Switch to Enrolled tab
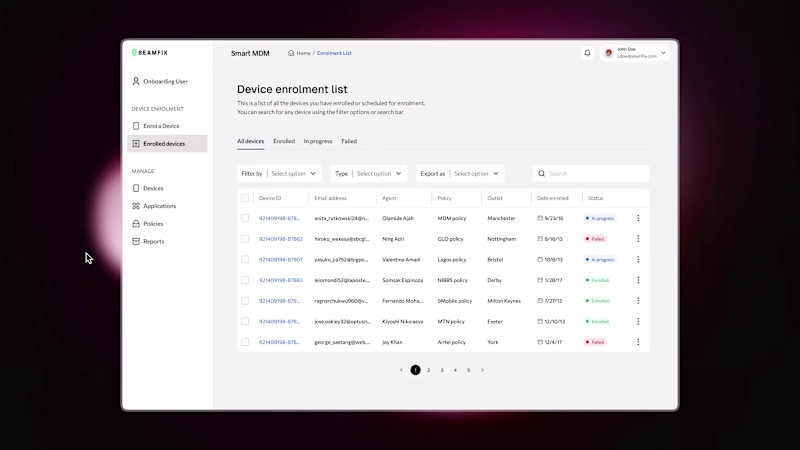Viewport: 800px width, 450px height. click(284, 141)
